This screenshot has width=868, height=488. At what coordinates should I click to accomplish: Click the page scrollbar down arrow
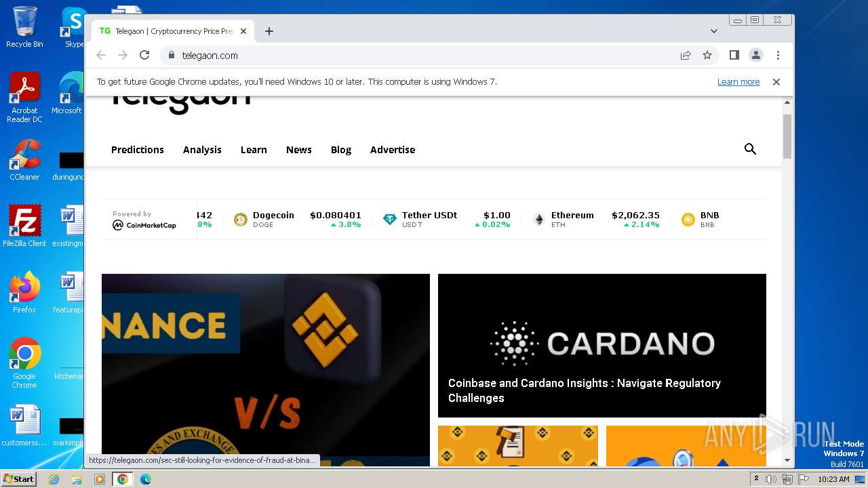pyautogui.click(x=787, y=461)
